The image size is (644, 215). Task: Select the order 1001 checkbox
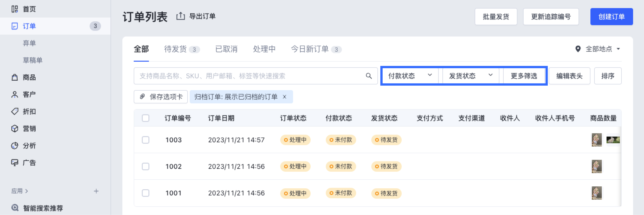click(145, 193)
